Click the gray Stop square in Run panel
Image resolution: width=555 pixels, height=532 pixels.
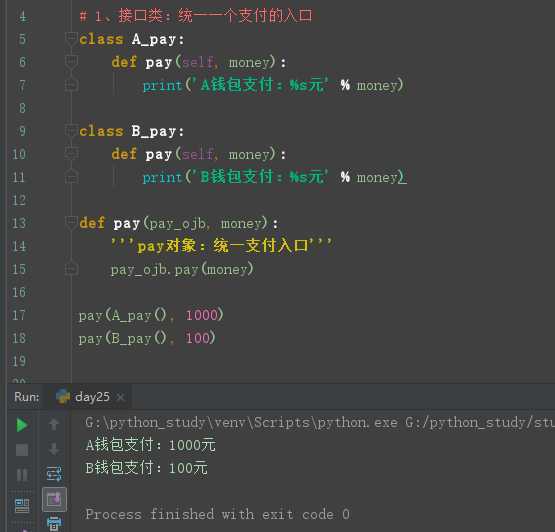22,450
